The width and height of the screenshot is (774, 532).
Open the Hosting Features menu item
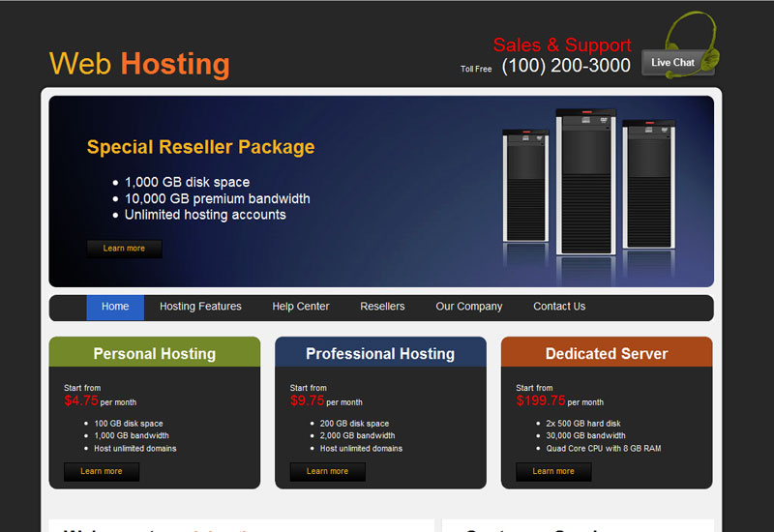click(200, 307)
